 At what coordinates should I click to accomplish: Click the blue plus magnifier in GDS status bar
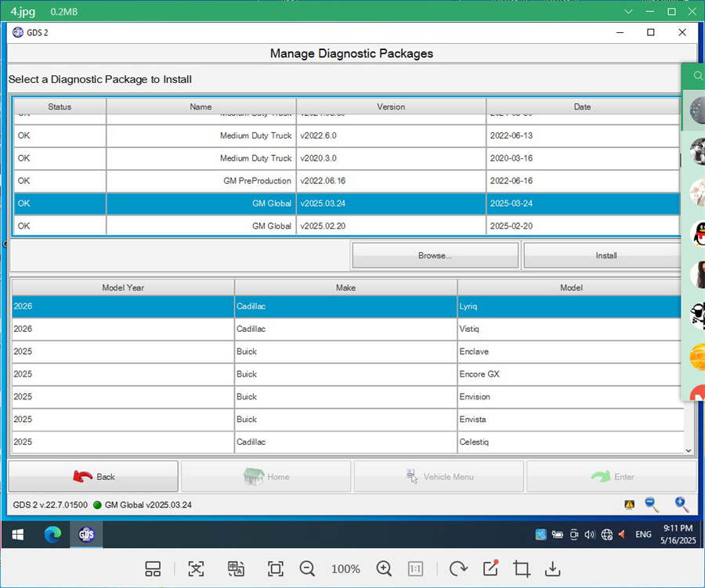point(681,504)
